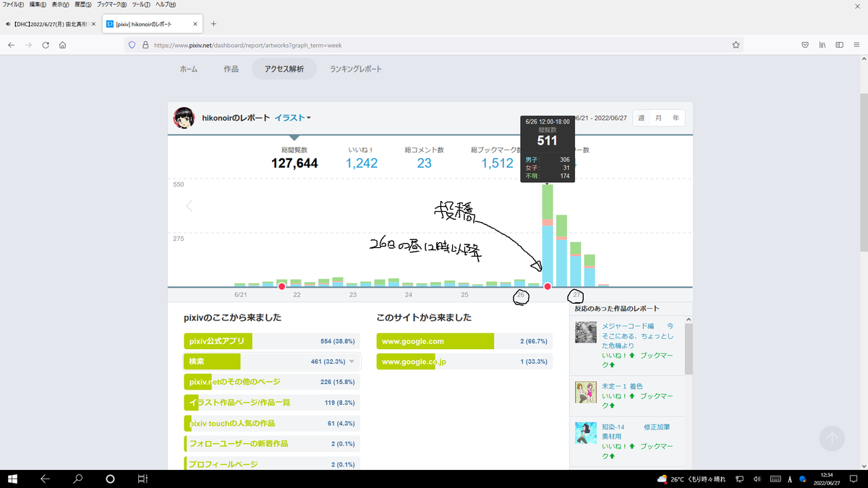Open a new browser tab
Image resolution: width=868 pixels, height=488 pixels.
pyautogui.click(x=213, y=24)
